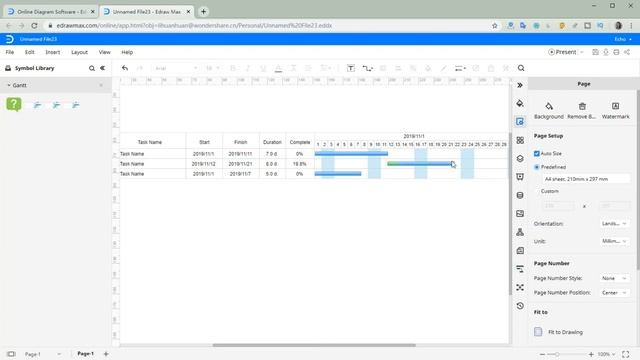Collapse the right side panel

520,85
